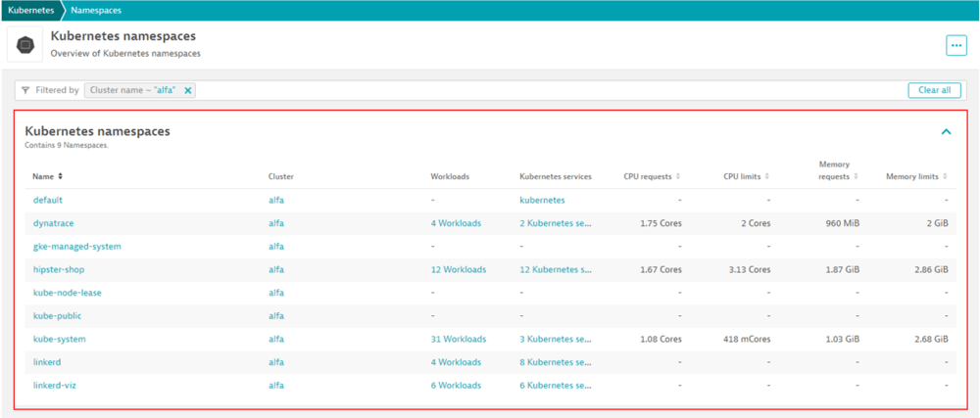980x418 pixels.
Task: Sort by Memory limits column
Action: 946,177
